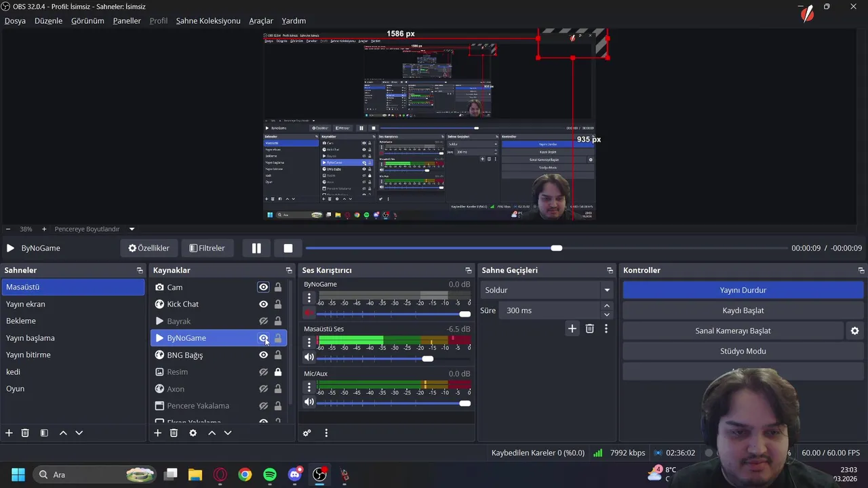This screenshot has width=868, height=488.
Task: Move the selected source down
Action: click(x=228, y=433)
